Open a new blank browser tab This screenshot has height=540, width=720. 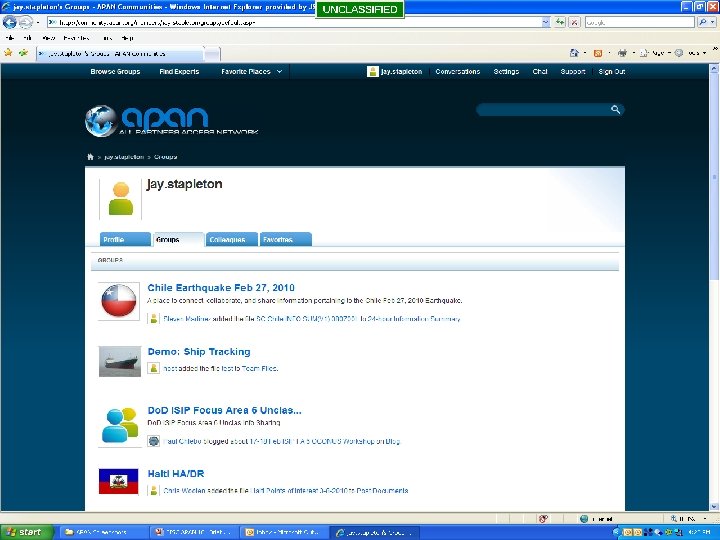point(212,54)
